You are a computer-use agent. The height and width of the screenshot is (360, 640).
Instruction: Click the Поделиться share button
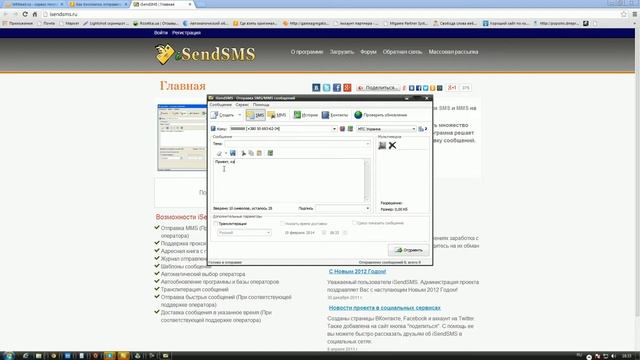click(x=378, y=88)
